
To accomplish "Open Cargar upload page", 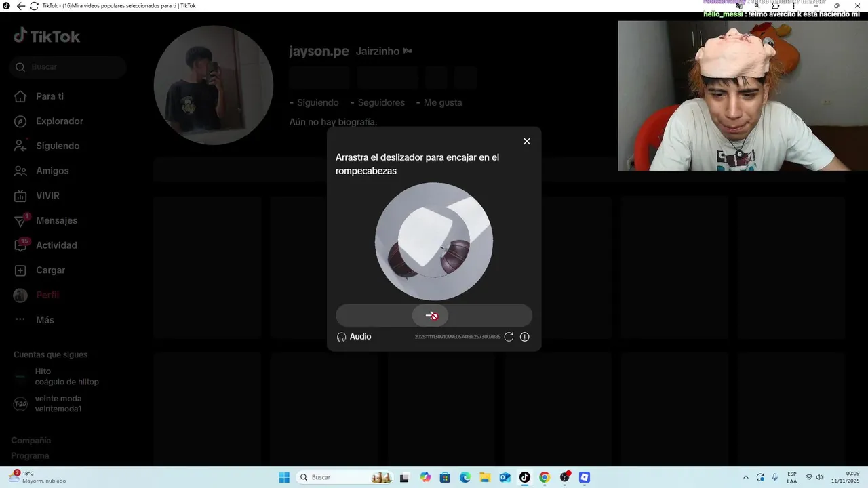I will 39,270.
